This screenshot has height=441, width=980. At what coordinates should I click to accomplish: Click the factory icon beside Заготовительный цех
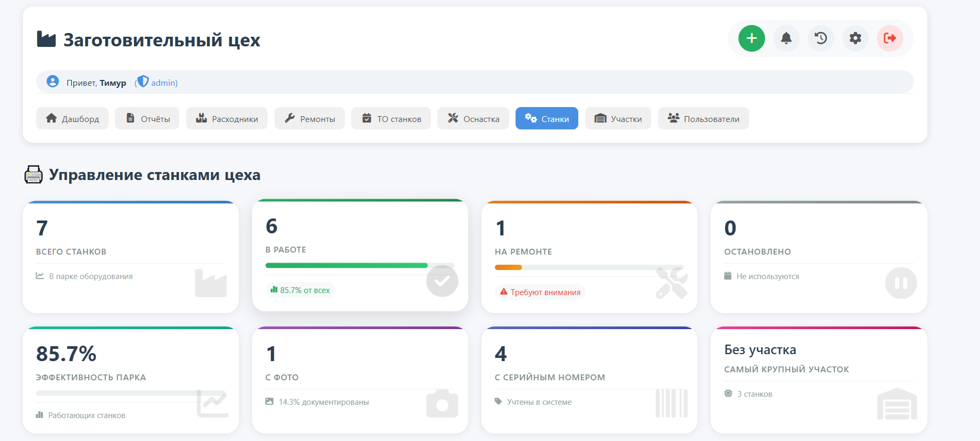[x=46, y=39]
